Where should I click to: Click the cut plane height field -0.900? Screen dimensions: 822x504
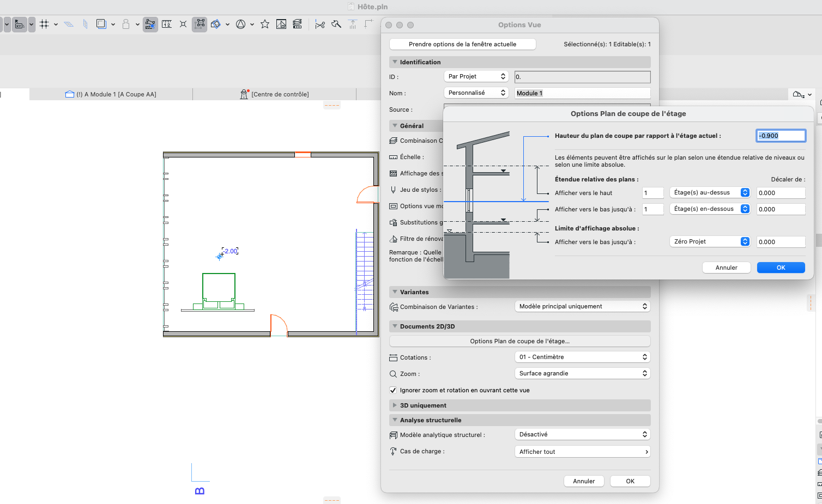(x=781, y=136)
